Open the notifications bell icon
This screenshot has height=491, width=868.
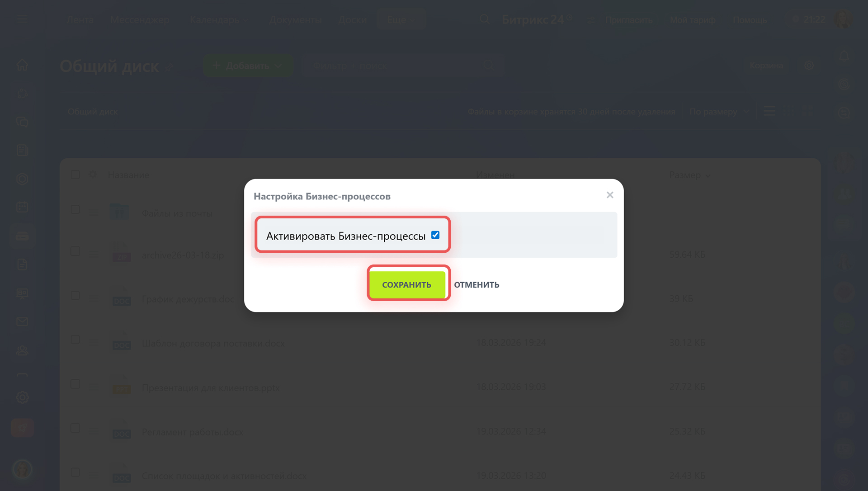pyautogui.click(x=844, y=56)
